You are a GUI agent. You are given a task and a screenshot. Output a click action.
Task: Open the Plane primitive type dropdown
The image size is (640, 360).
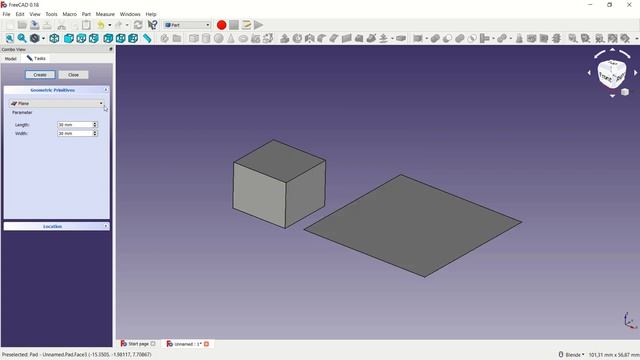point(57,104)
